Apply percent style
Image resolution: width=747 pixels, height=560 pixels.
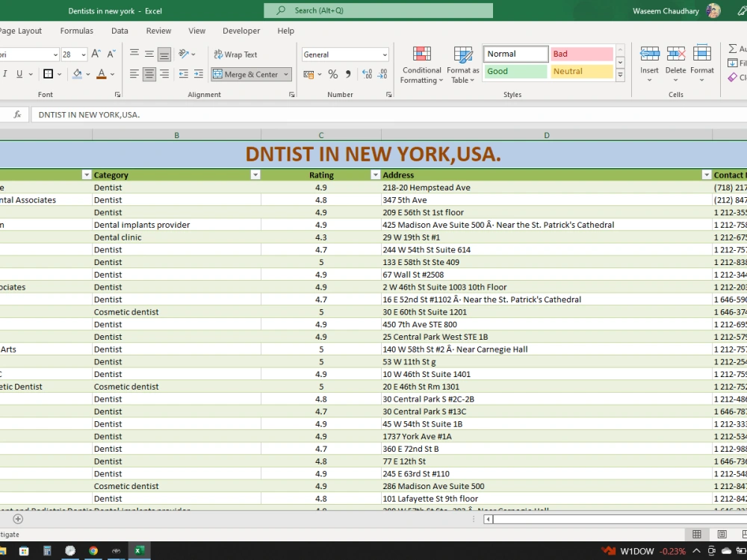pyautogui.click(x=333, y=74)
